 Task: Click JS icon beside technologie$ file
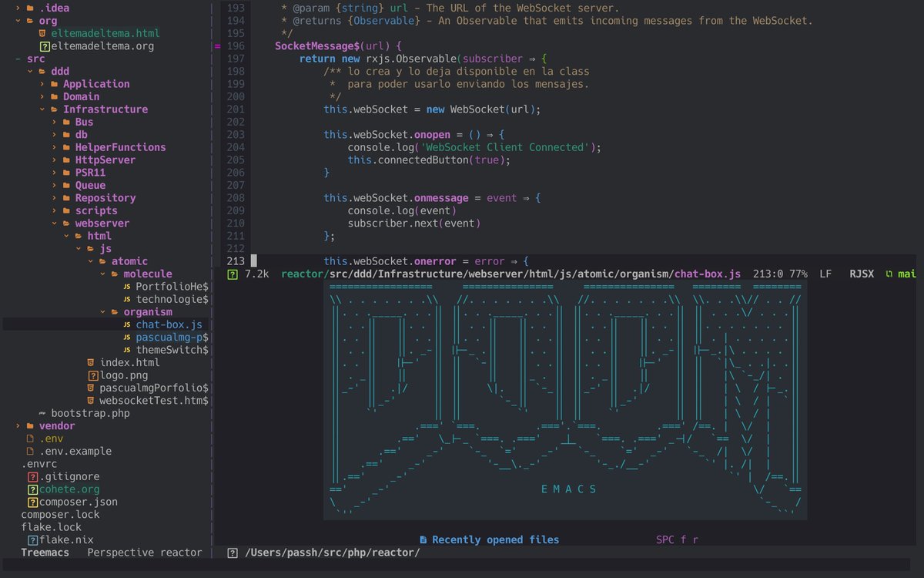point(127,299)
